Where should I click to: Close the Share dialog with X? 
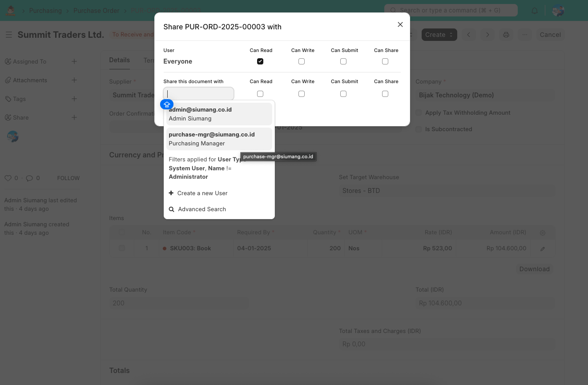coord(400,24)
